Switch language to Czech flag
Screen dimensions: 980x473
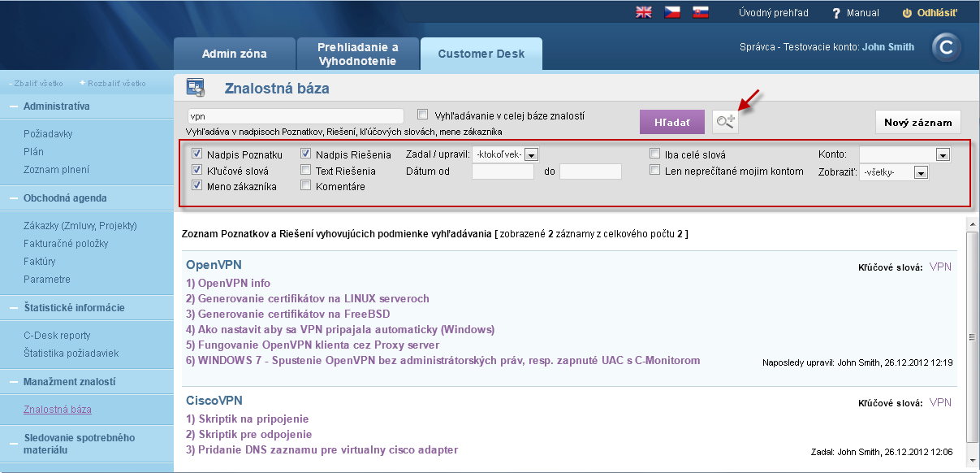671,12
